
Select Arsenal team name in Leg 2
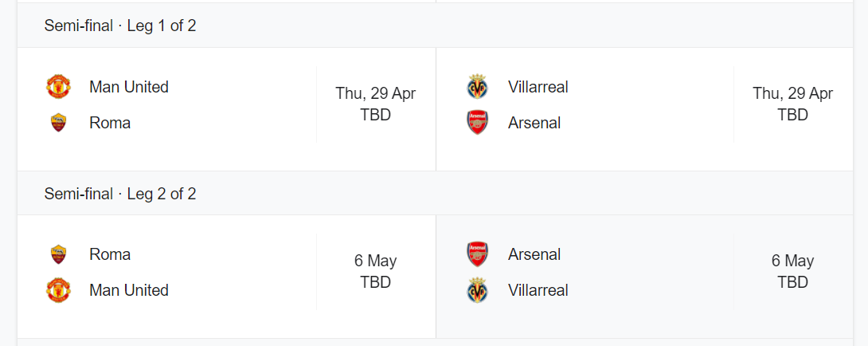534,254
